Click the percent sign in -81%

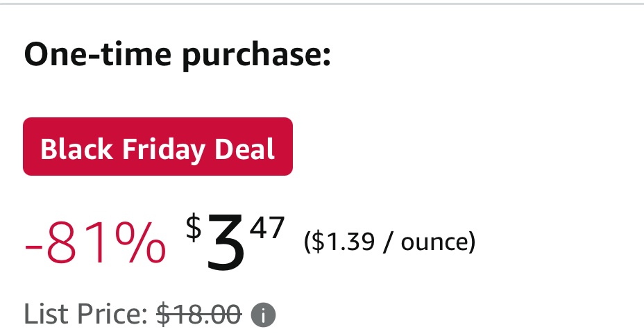[142, 244]
